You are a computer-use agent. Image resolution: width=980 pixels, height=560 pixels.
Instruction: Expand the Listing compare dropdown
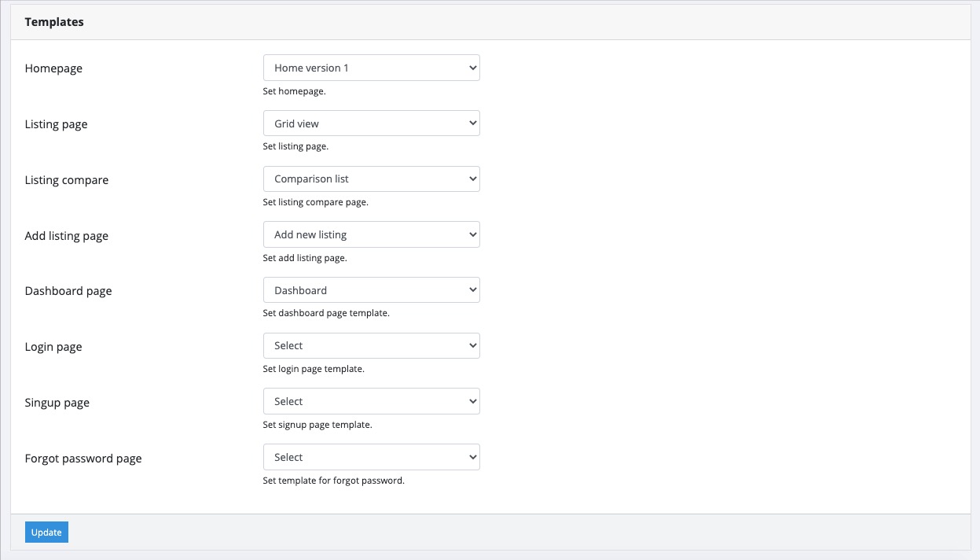click(x=371, y=179)
